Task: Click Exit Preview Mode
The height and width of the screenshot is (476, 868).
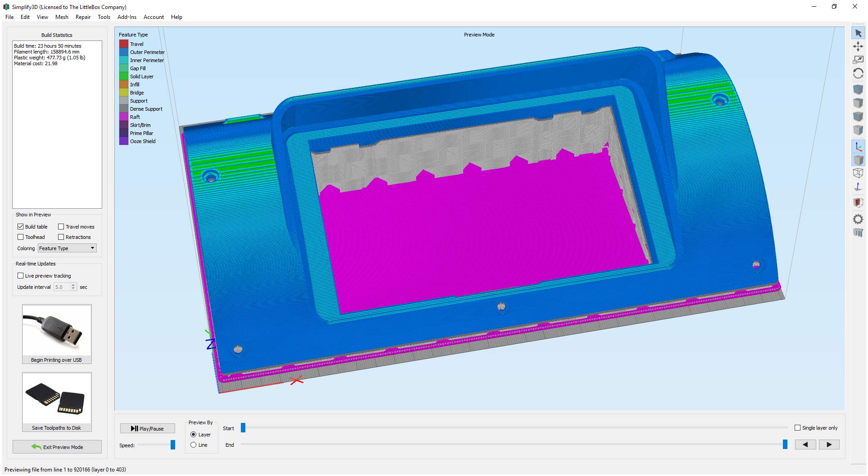Action: [57, 447]
